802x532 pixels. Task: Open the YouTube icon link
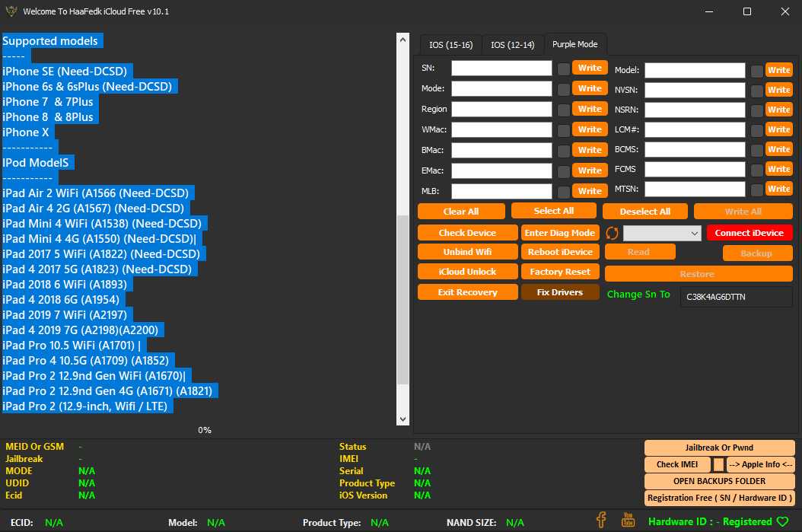[628, 521]
